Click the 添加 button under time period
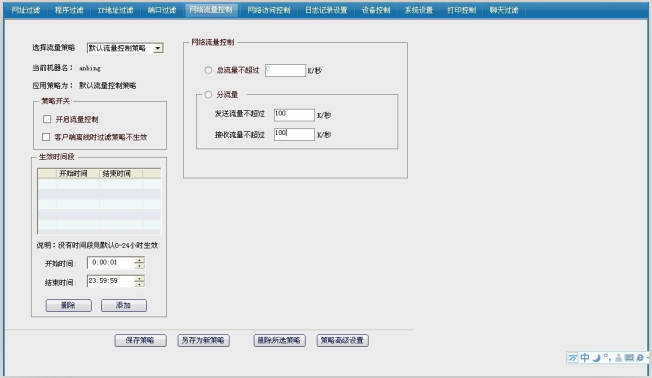The image size is (652, 378). 124,305
